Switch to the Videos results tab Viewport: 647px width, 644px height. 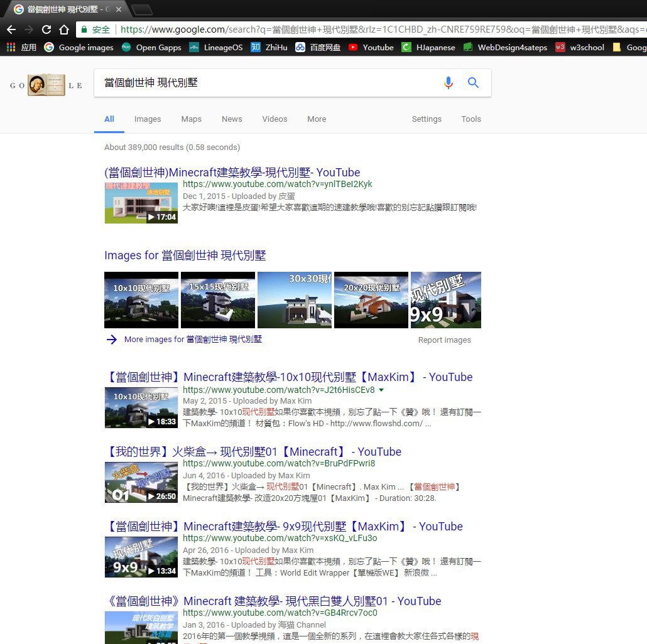(x=275, y=119)
